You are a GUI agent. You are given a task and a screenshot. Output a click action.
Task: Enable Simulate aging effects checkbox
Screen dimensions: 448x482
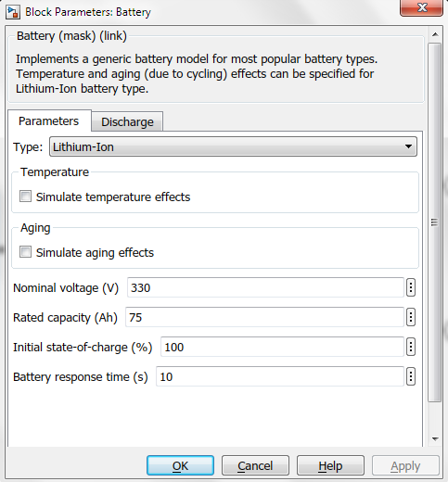point(25,252)
